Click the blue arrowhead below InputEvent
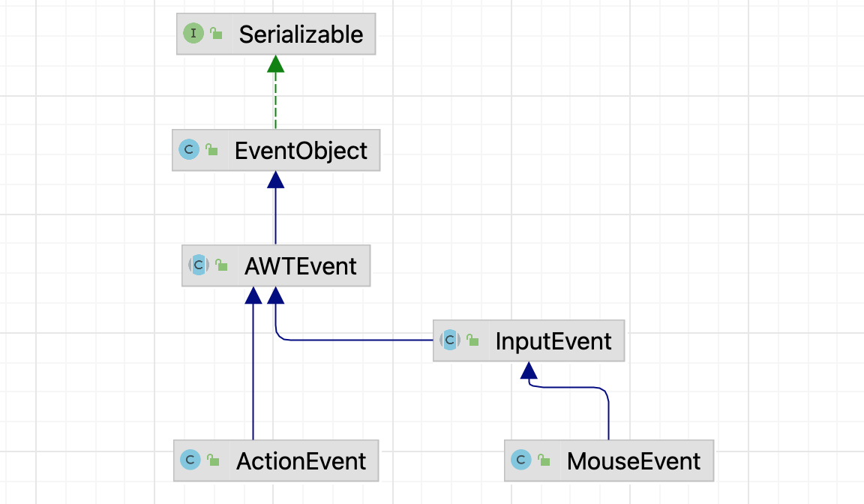864x504 pixels. [x=529, y=370]
